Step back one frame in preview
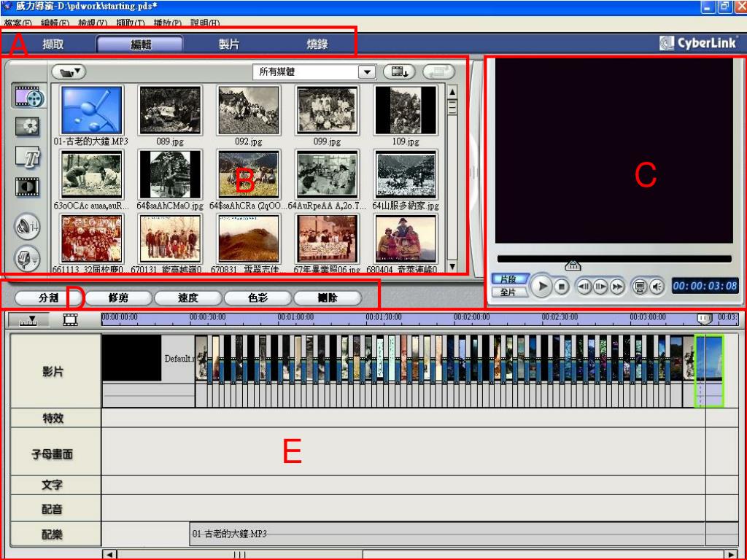 tap(584, 286)
